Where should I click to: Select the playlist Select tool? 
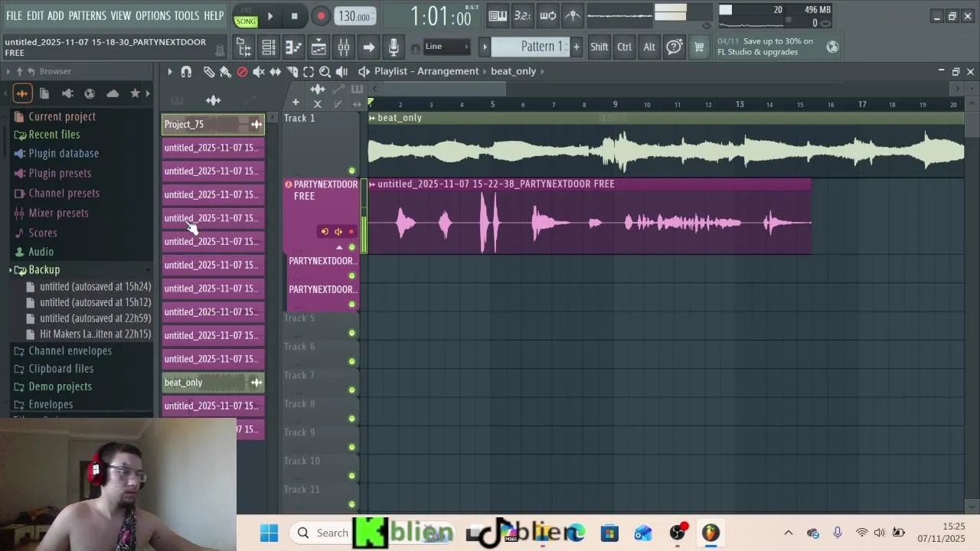[x=309, y=71]
